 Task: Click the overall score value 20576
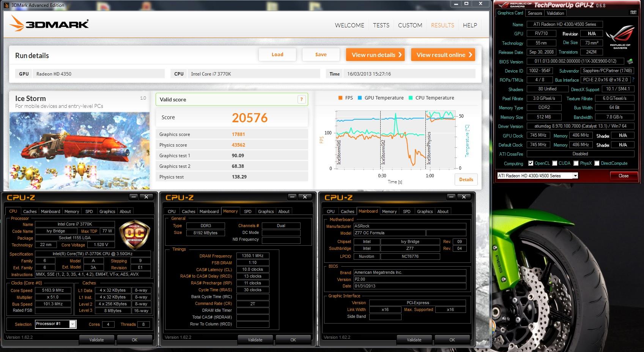click(250, 118)
